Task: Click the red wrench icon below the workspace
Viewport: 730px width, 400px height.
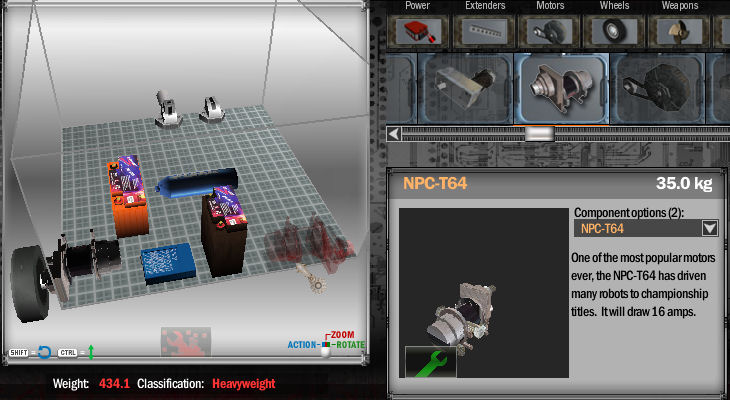Action: click(x=186, y=341)
